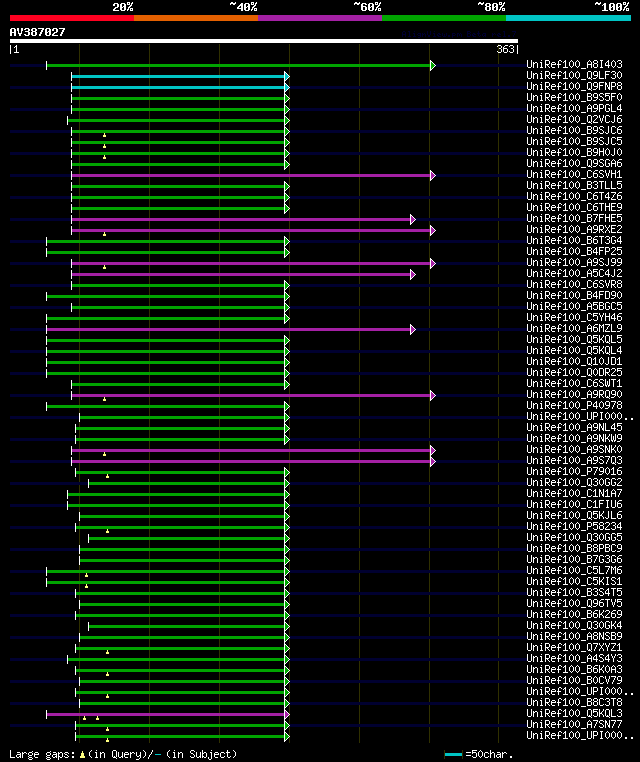Screen dimensions: 640x762
Task: Click the orange ~40% identity legend bar
Action: tap(196, 18)
